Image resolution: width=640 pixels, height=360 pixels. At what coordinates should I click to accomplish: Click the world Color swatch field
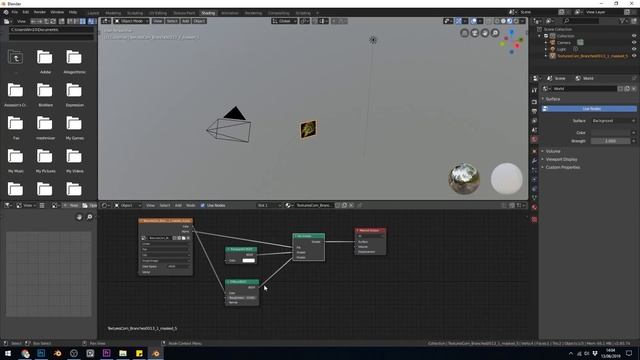611,133
